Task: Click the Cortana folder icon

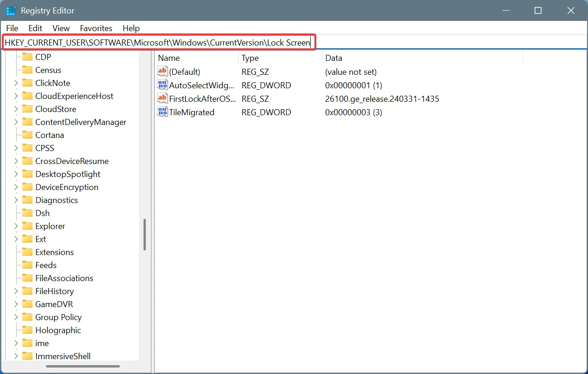Action: point(27,135)
